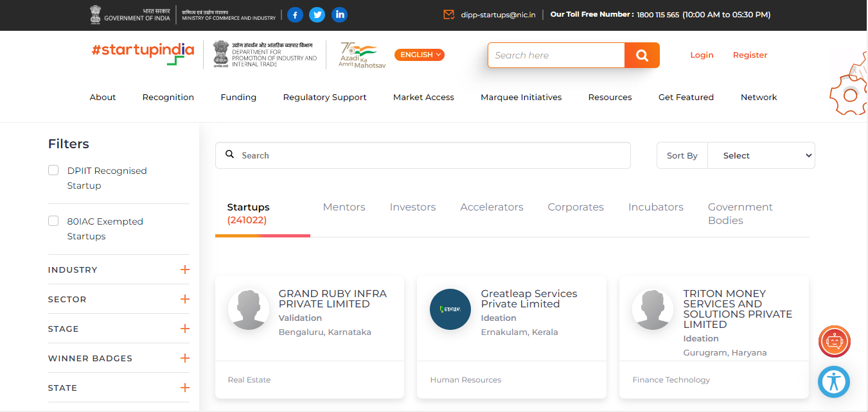Open the Startup India Facebook page
The width and height of the screenshot is (868, 412).
point(295,14)
